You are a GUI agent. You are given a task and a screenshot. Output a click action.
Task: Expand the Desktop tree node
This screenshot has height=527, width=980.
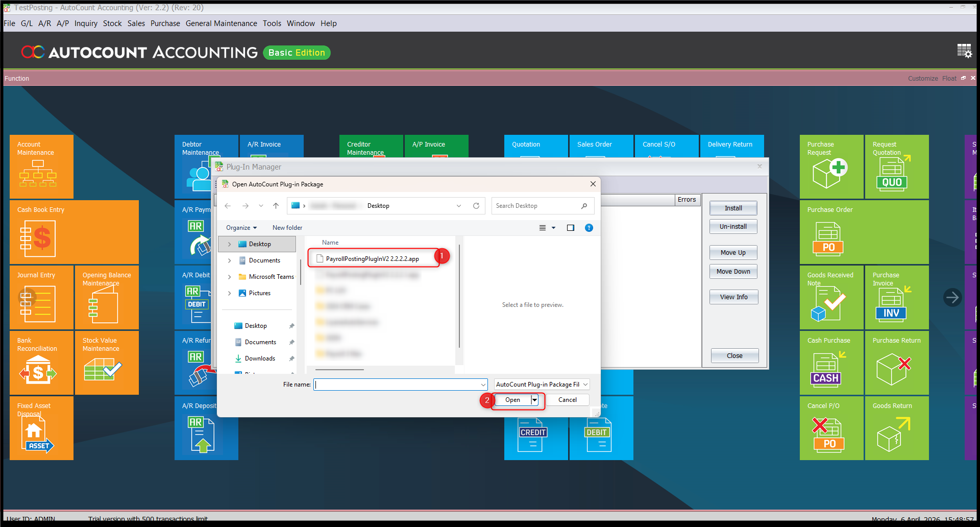point(229,244)
